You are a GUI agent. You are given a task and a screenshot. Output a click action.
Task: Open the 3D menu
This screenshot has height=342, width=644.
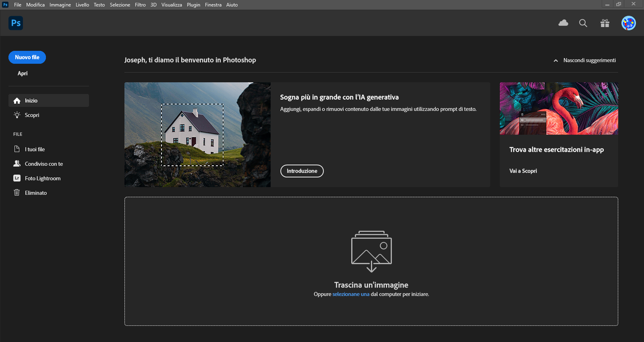pyautogui.click(x=153, y=5)
